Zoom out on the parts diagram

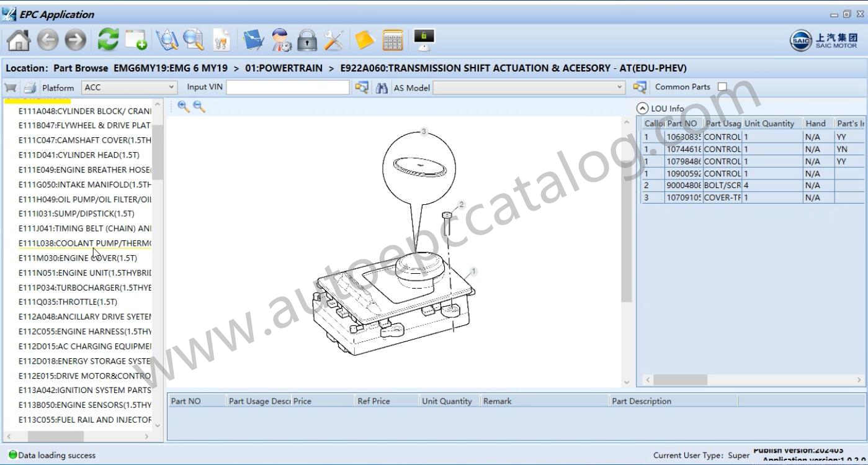199,107
